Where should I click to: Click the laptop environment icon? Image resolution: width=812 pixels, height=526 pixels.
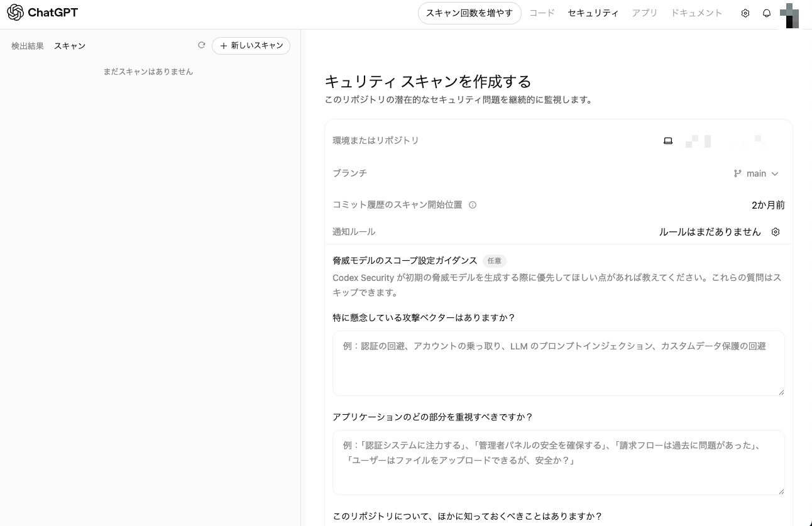[x=668, y=141]
